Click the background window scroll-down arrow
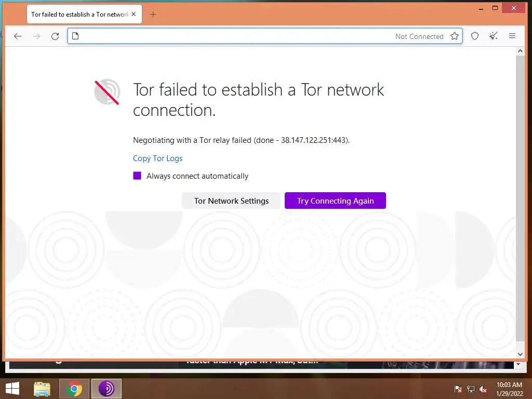Viewport: 532px width, 399px height. click(518, 364)
